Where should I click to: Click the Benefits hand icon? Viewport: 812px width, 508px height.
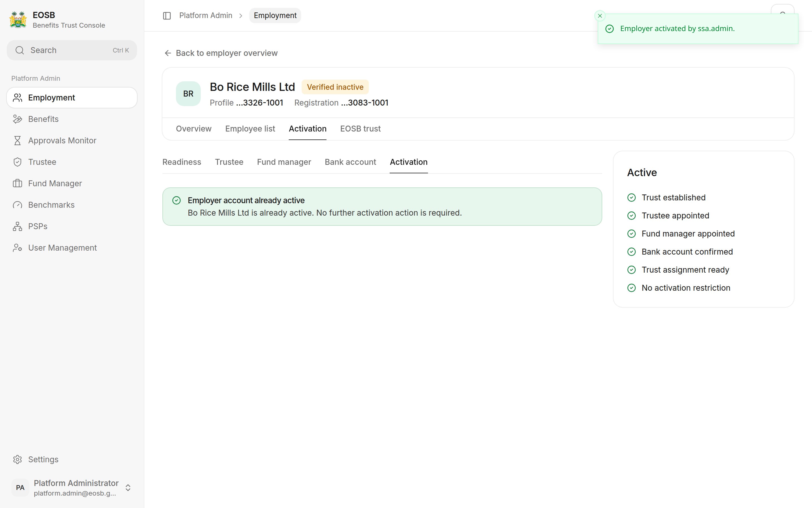(x=17, y=119)
